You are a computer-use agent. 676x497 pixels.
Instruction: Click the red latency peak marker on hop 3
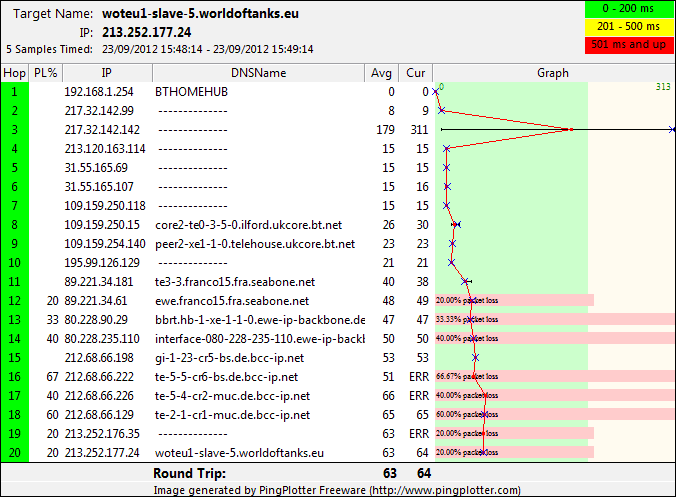point(571,129)
